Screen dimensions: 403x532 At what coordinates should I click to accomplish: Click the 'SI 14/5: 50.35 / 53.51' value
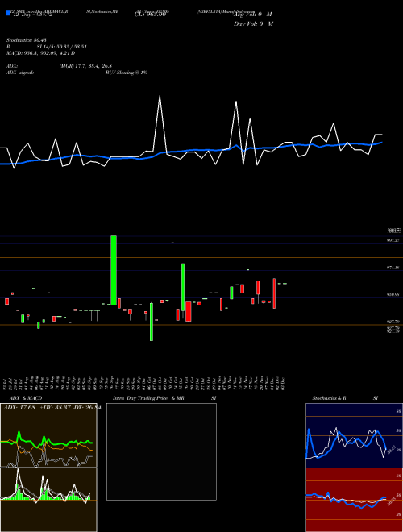point(62,47)
